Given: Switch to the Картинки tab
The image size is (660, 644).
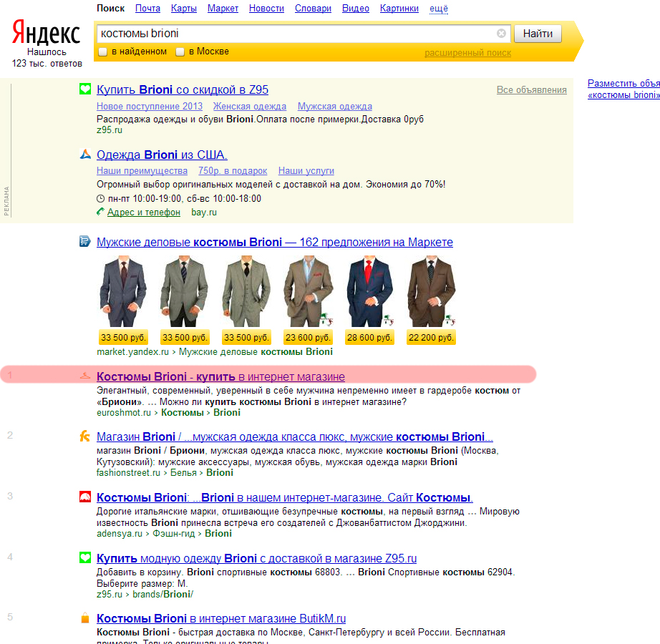Looking at the screenshot, I should [x=399, y=9].
